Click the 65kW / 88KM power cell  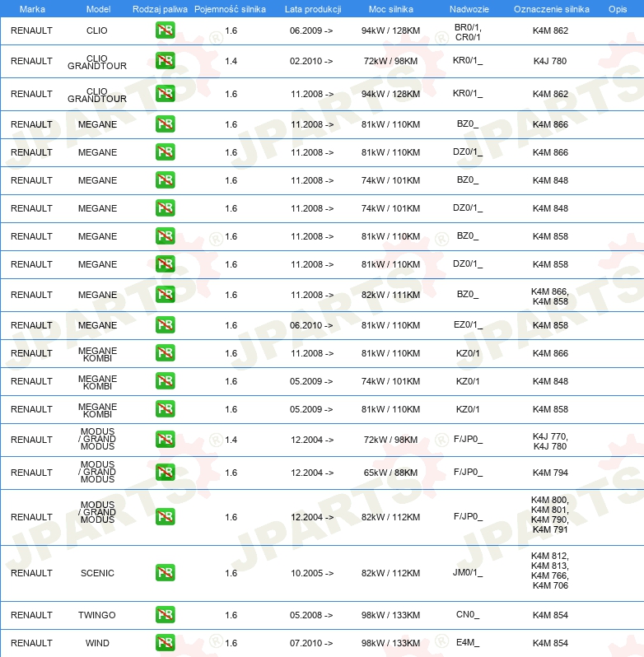point(391,473)
